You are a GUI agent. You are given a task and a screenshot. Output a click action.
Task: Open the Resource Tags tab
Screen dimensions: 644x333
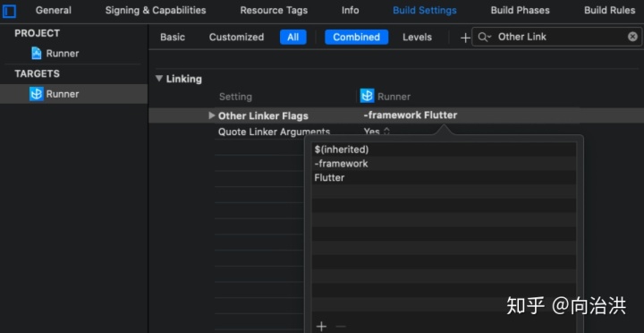pyautogui.click(x=274, y=10)
